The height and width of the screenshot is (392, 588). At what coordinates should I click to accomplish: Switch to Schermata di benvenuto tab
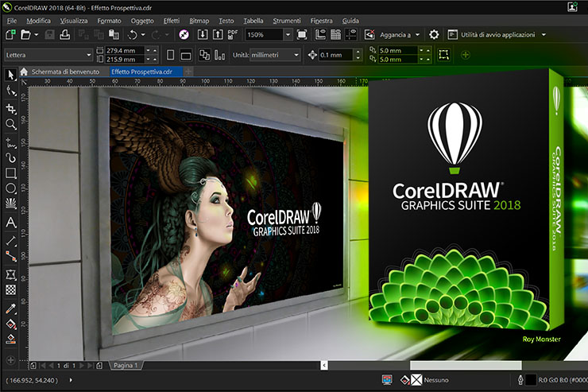[x=64, y=72]
